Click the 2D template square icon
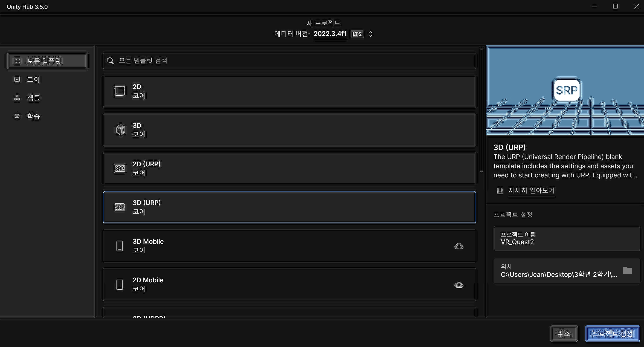The image size is (644, 347). tap(119, 91)
